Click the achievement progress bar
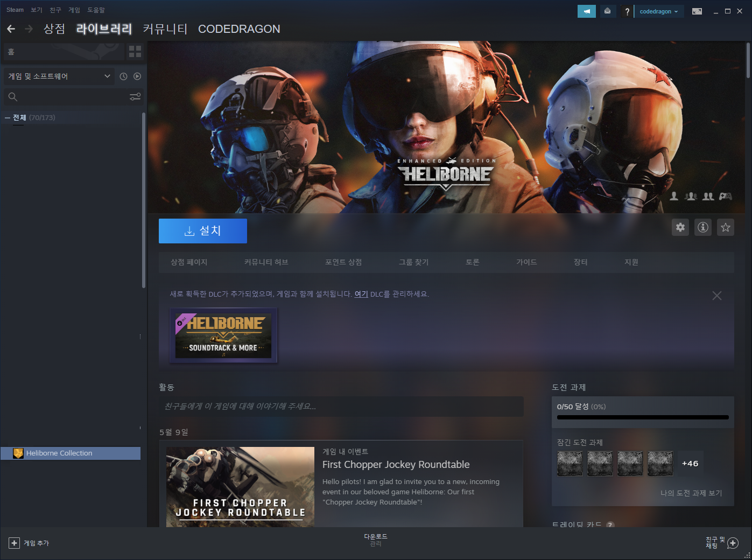This screenshot has width=752, height=560. click(643, 417)
